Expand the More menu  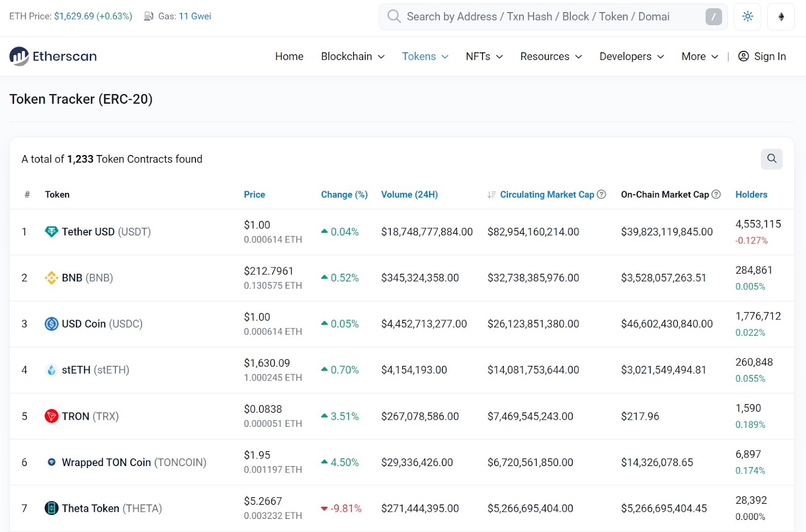tap(700, 56)
